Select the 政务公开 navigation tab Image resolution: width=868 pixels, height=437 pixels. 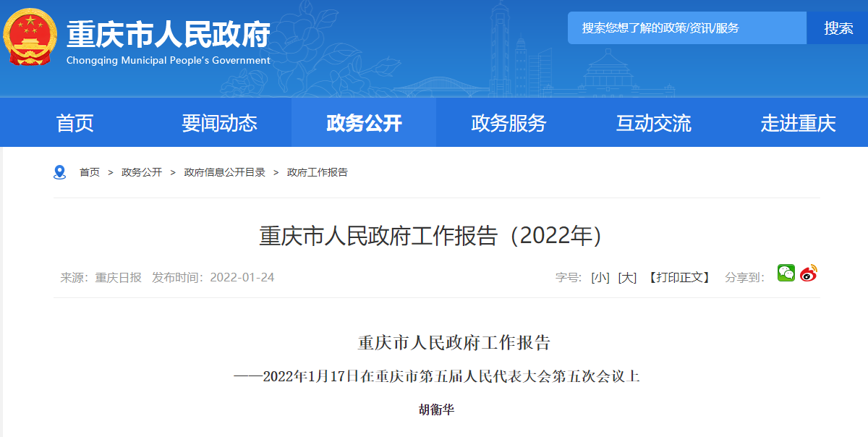point(364,123)
